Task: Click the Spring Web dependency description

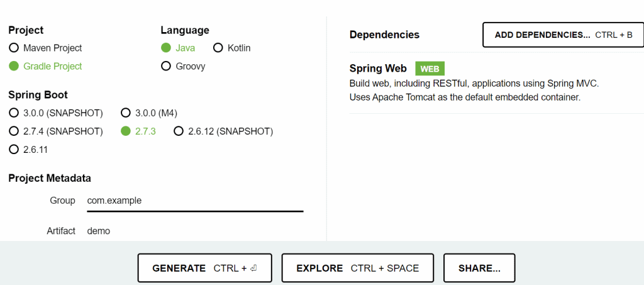Action: pos(474,90)
